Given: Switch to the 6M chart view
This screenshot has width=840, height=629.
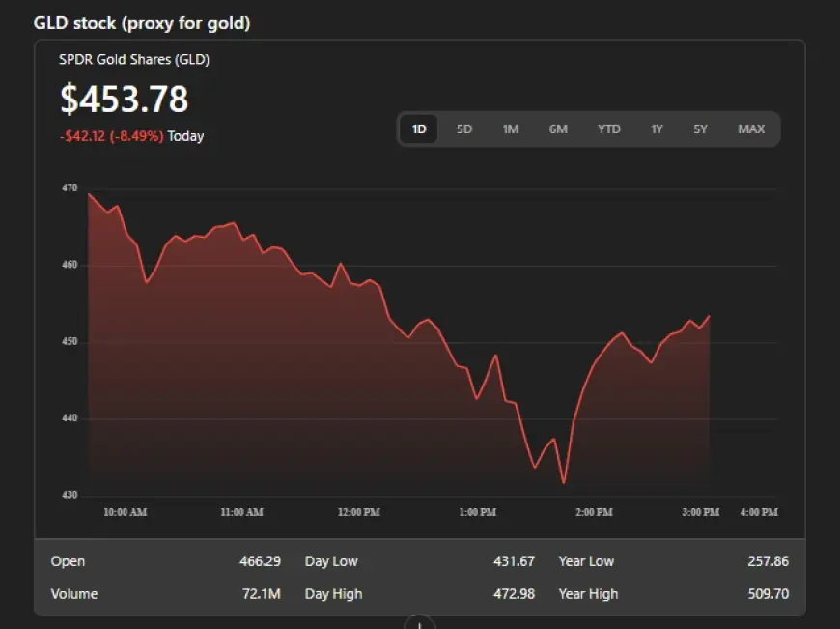Looking at the screenshot, I should tap(558, 129).
